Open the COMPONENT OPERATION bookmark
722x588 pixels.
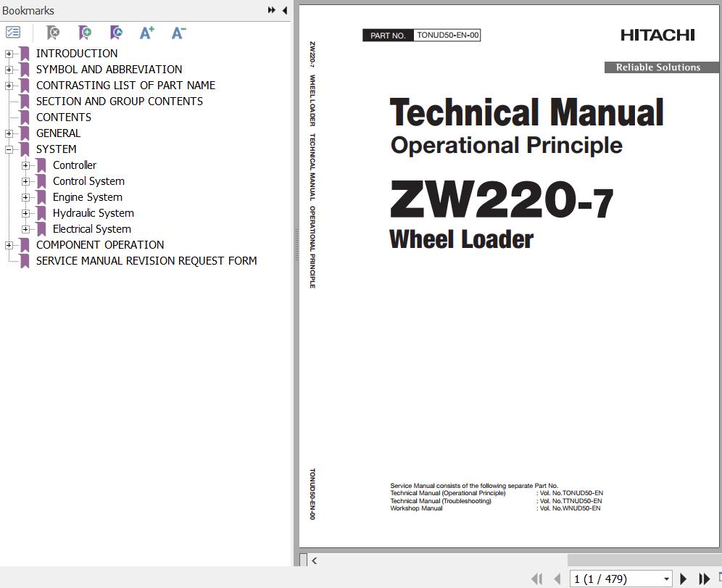point(100,245)
